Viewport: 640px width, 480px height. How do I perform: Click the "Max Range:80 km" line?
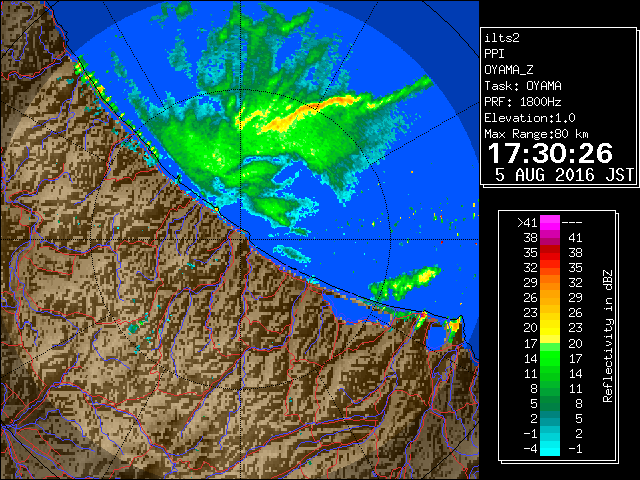pyautogui.click(x=537, y=134)
